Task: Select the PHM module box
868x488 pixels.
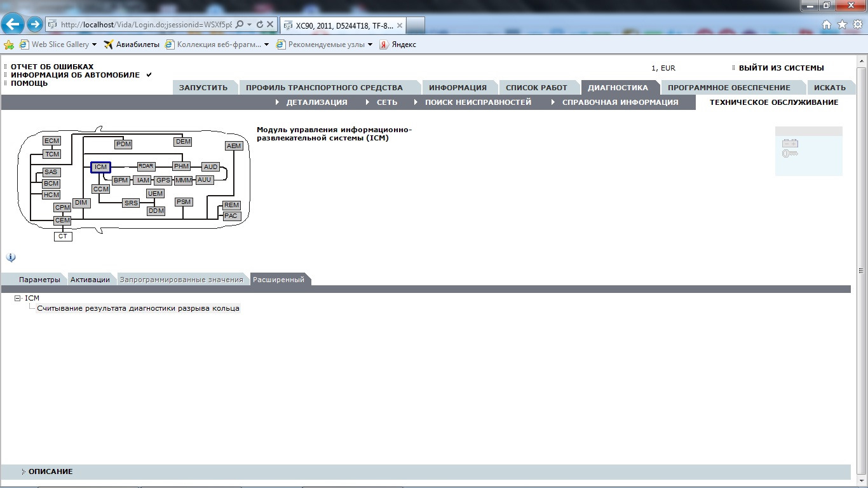Action: 182,166
